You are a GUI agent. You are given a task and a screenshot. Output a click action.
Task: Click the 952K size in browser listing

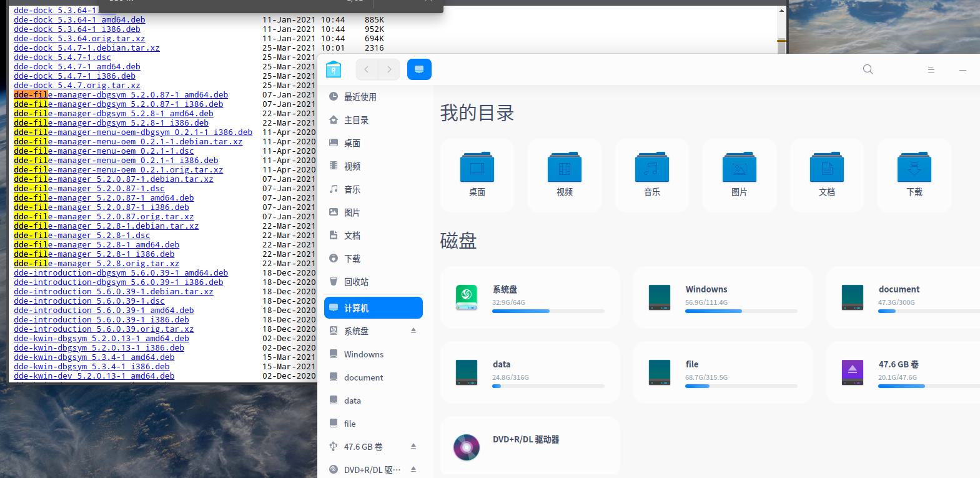click(374, 29)
